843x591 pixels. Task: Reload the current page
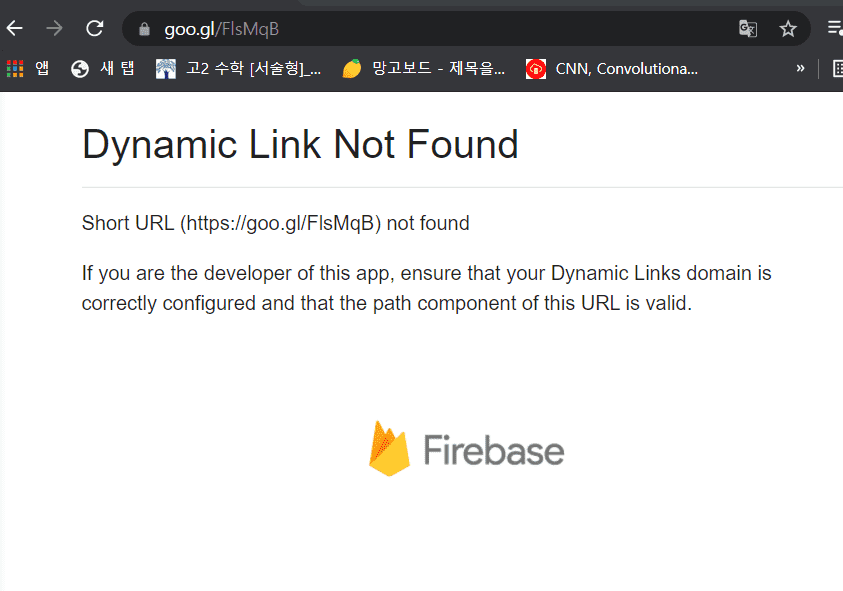(95, 28)
